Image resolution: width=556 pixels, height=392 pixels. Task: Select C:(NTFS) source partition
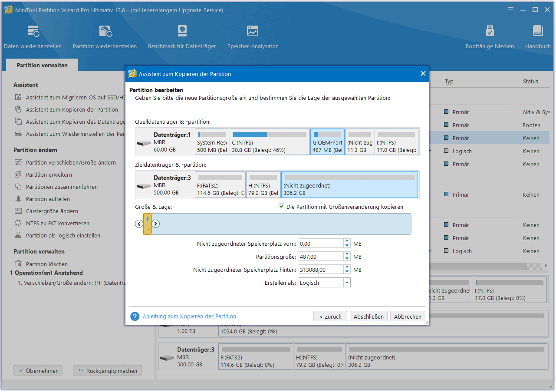270,142
